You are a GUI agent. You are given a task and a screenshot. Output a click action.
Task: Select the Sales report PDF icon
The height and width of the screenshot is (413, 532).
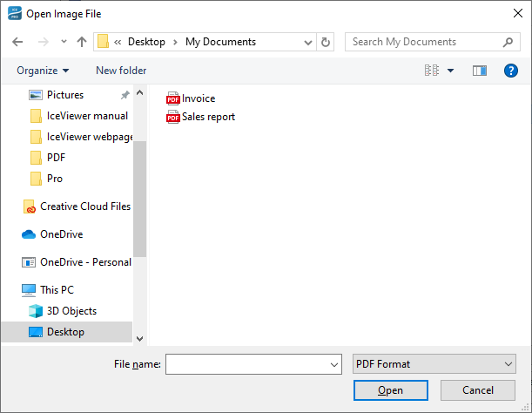(x=172, y=117)
